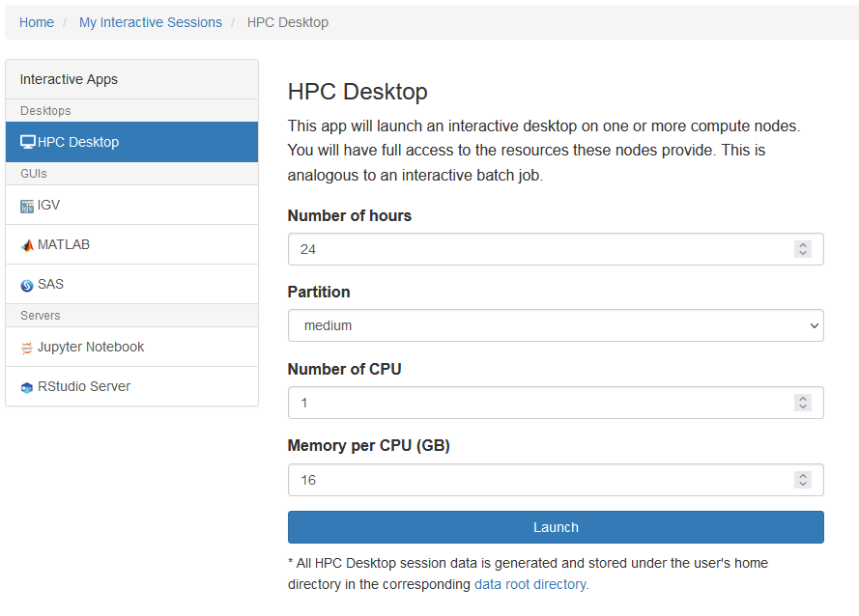The image size is (859, 616).
Task: Open the Partition dropdown
Action: [x=556, y=325]
